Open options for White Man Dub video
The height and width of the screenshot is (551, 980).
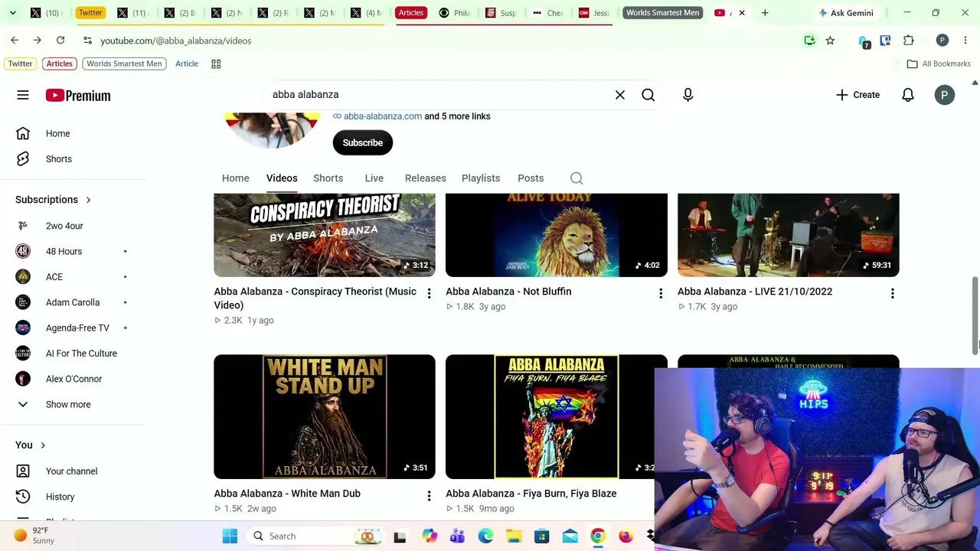429,495
